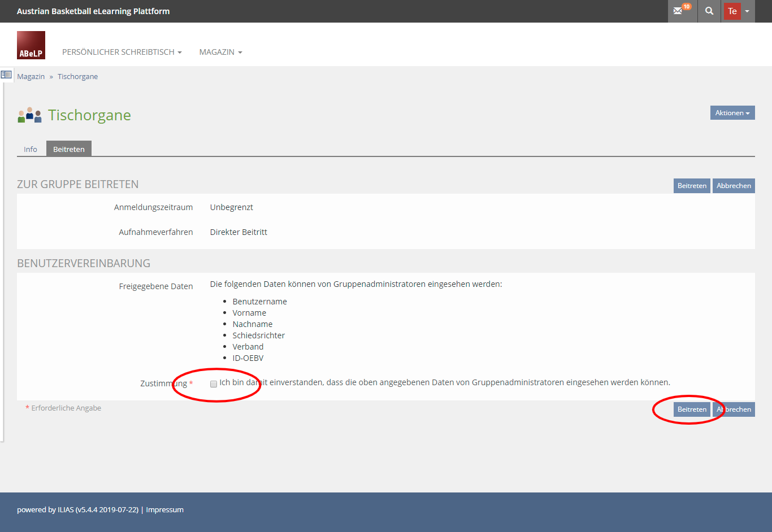
Task: Click the red 'Te' user avatar
Action: [732, 11]
